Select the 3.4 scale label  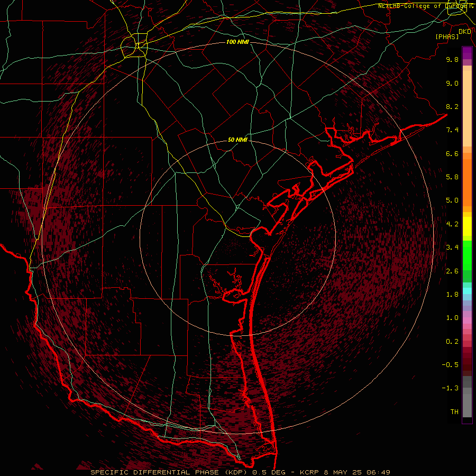452,248
